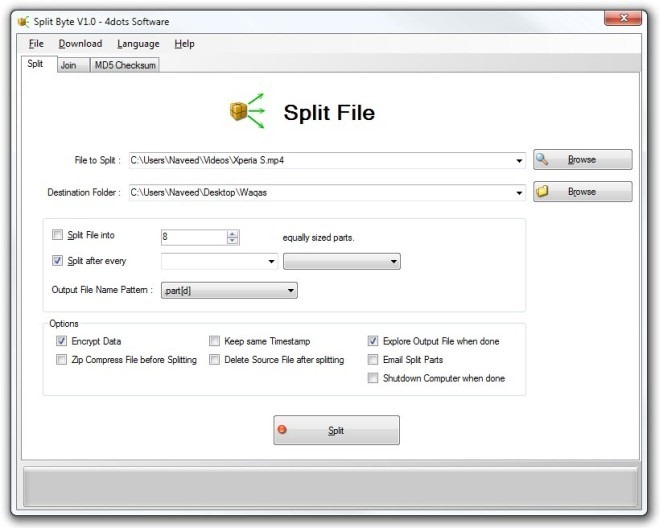Click the Split Byte app icon in title bar
The height and width of the screenshot is (528, 660).
click(23, 21)
